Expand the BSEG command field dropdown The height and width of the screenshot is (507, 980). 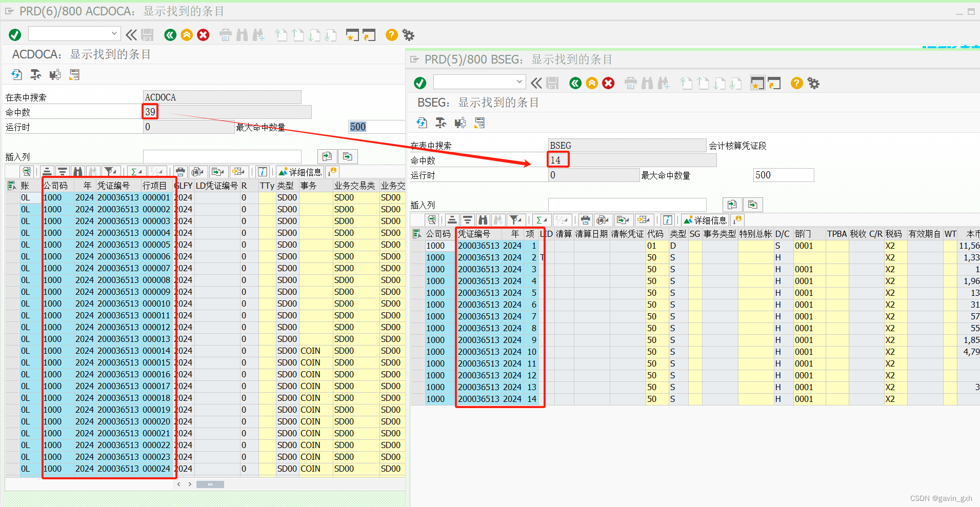tap(519, 82)
